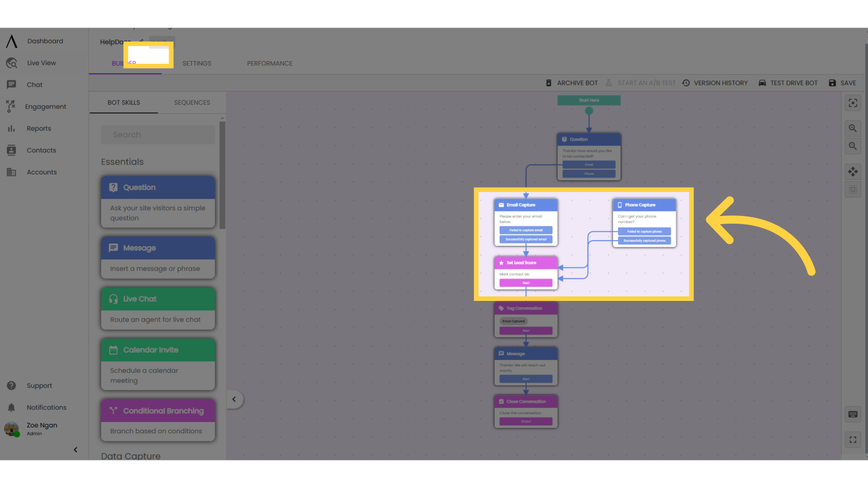Toggle collapse of left sidebar panel
868x488 pixels.
[x=75, y=449]
